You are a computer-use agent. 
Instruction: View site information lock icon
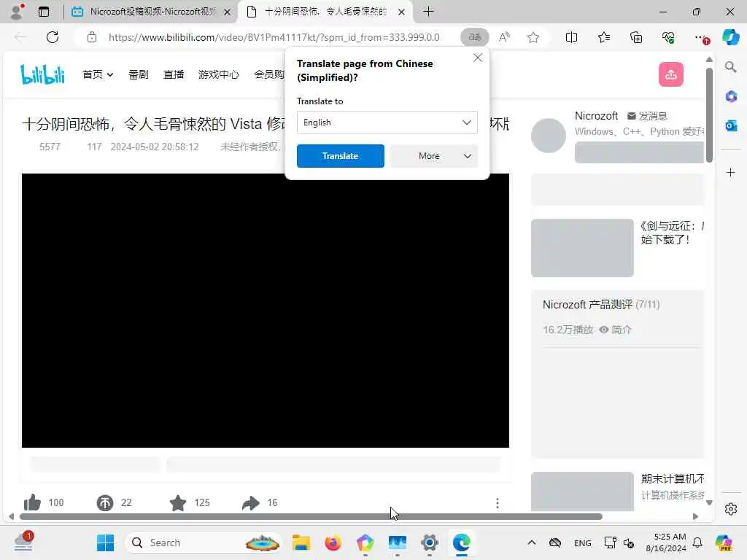click(x=91, y=37)
